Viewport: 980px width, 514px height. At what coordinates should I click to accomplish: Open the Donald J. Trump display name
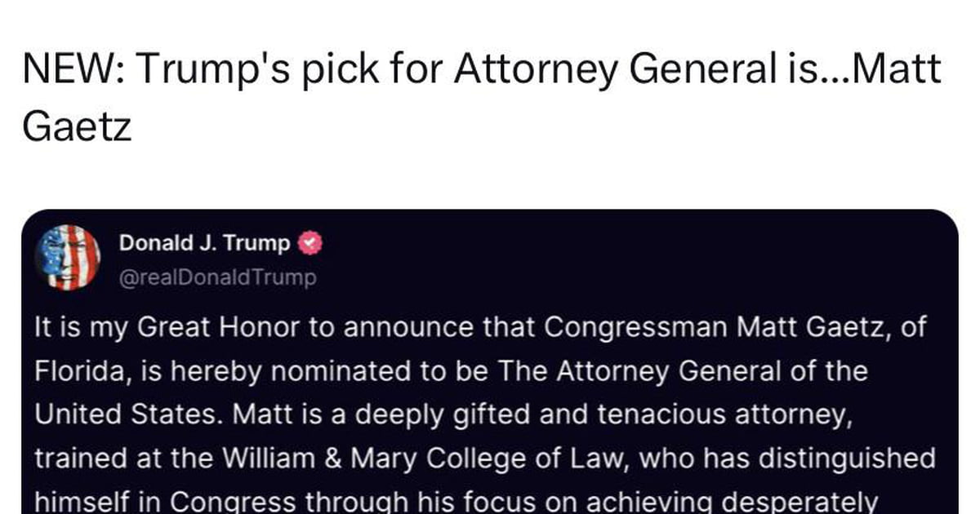(204, 243)
